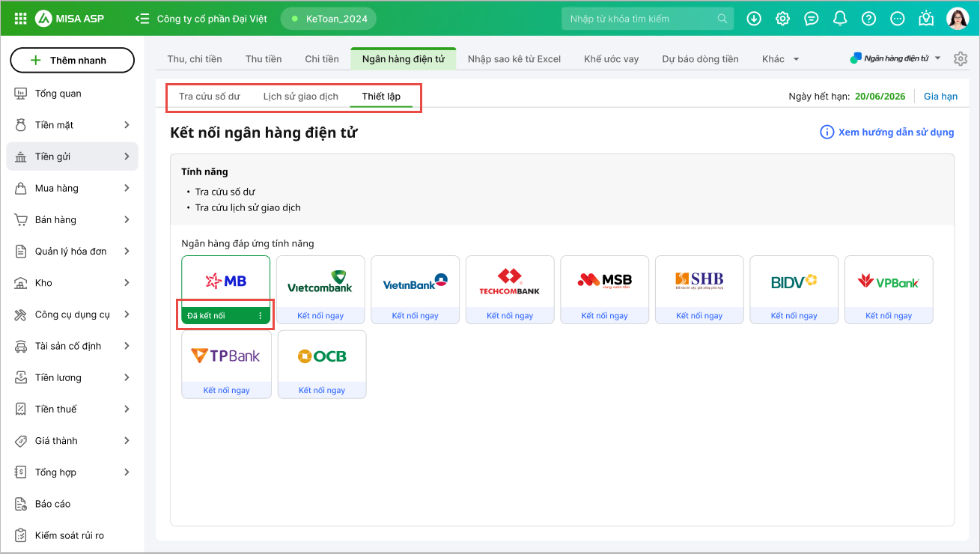
Task: Click Kết nối ngay under VietinBank
Action: 416,316
